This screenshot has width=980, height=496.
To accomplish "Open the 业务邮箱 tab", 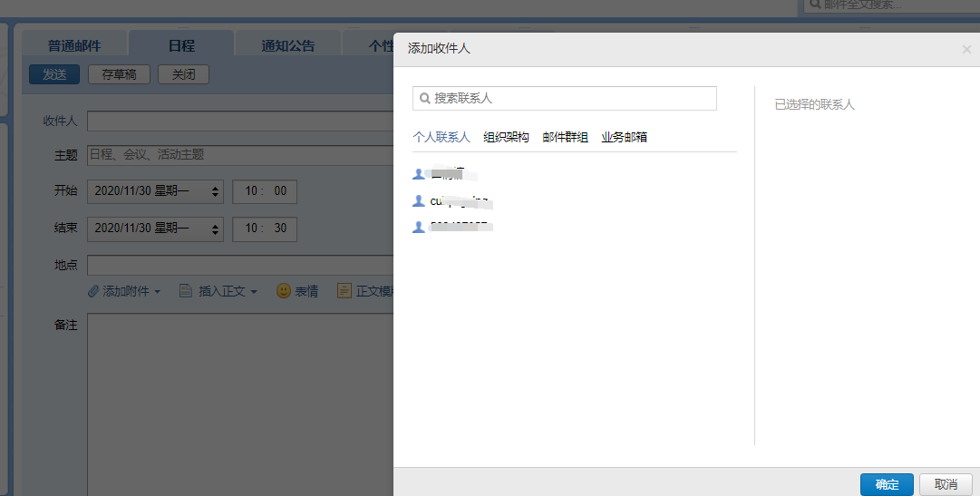I will pyautogui.click(x=624, y=137).
